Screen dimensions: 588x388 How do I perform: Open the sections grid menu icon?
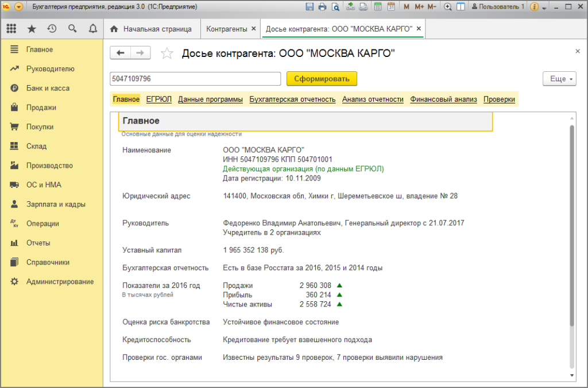point(11,29)
